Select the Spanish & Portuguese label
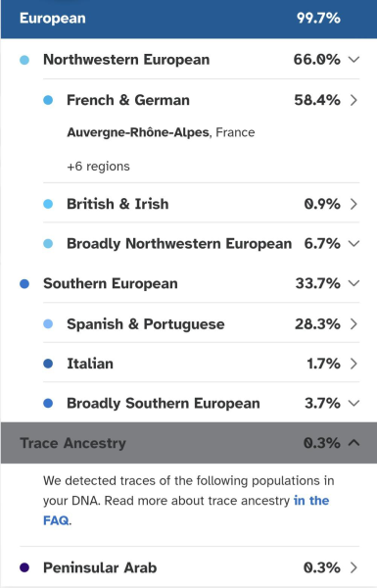The height and width of the screenshot is (588, 377). 146,324
